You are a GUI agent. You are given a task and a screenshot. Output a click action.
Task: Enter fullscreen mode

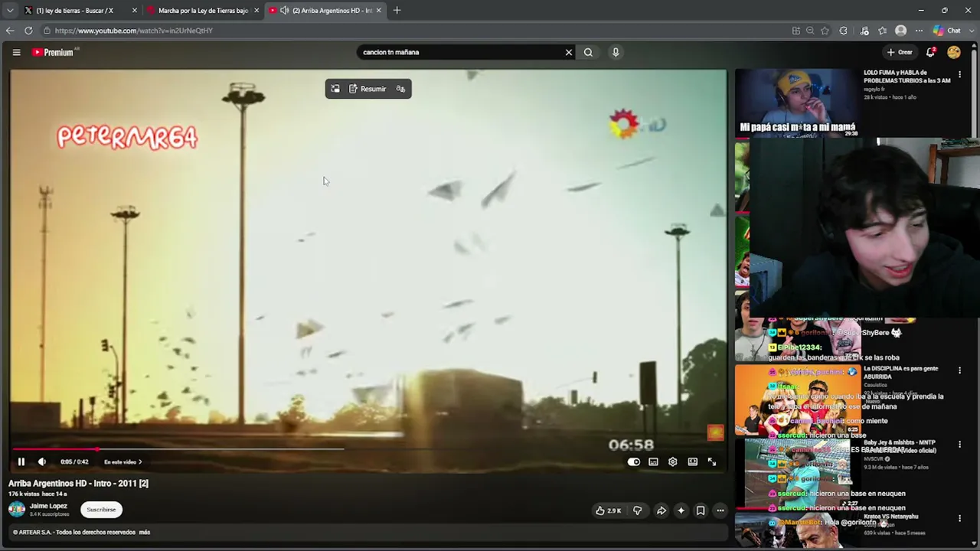[712, 461]
